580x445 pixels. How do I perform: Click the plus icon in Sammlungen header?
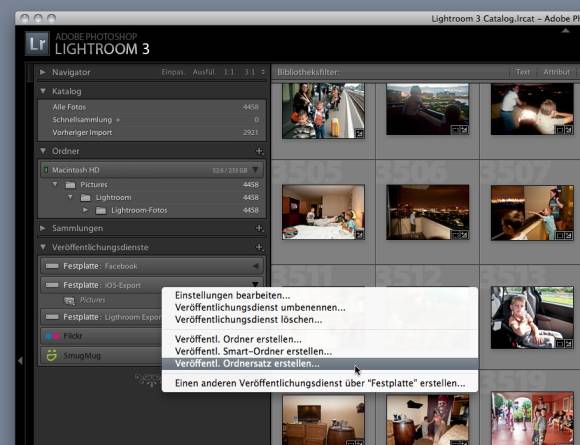pos(259,228)
